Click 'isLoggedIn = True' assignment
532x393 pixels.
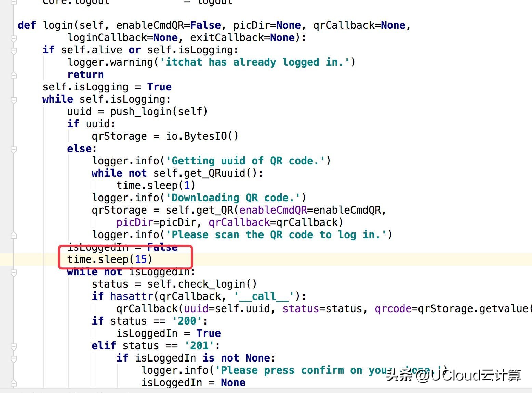tap(169, 333)
